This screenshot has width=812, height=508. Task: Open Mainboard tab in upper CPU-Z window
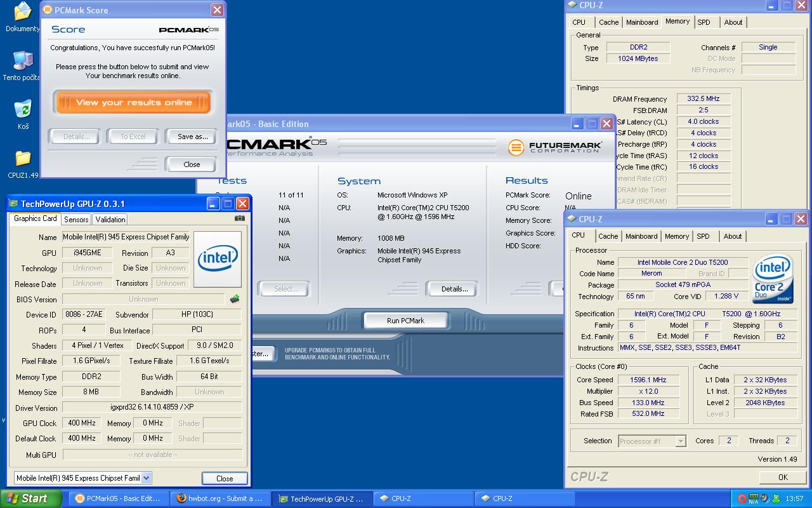[x=642, y=22]
